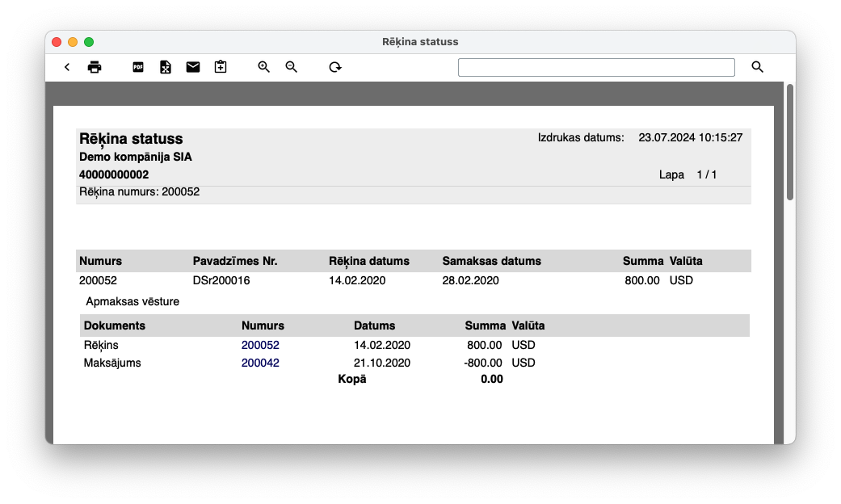
Task: Minimize window with the yellow button
Action: (73, 42)
